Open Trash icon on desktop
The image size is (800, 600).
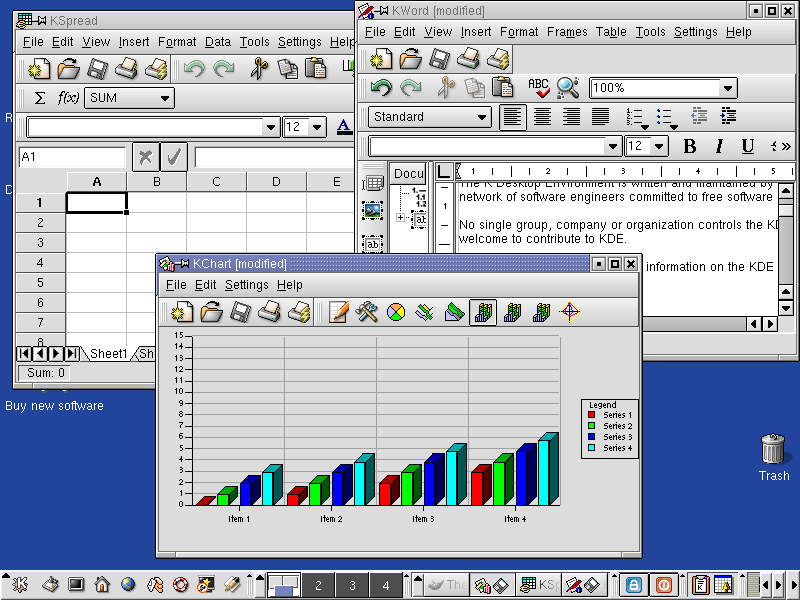pos(773,457)
